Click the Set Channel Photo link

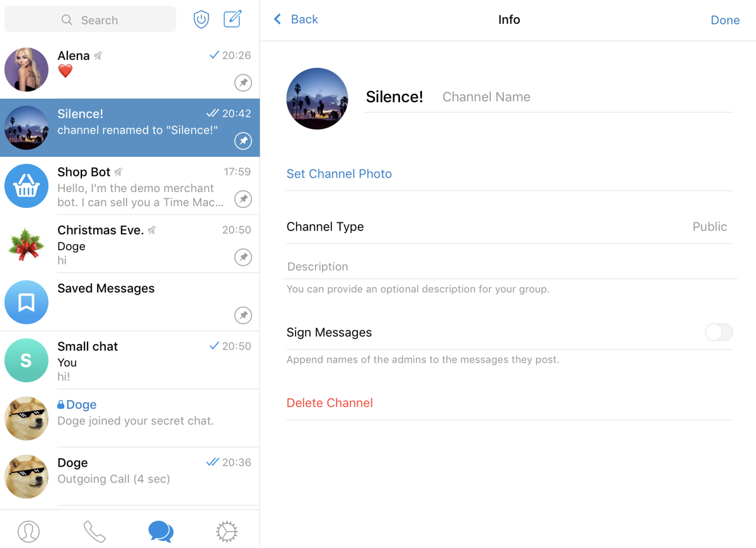339,174
